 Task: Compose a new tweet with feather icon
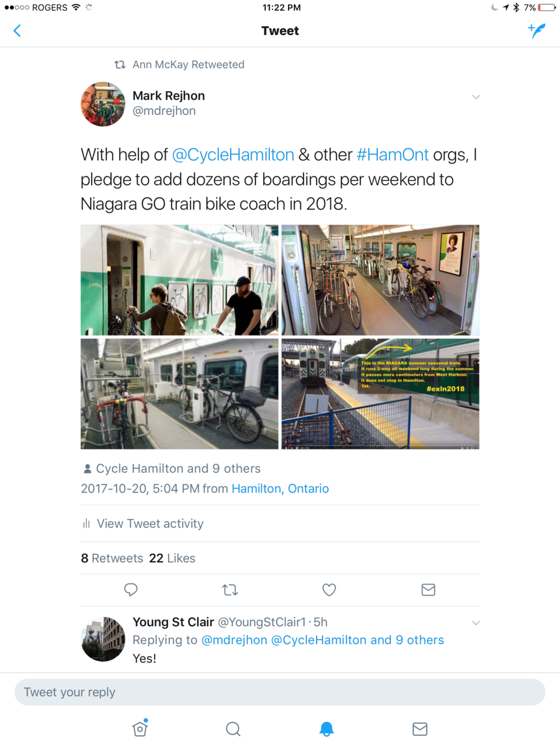(536, 30)
